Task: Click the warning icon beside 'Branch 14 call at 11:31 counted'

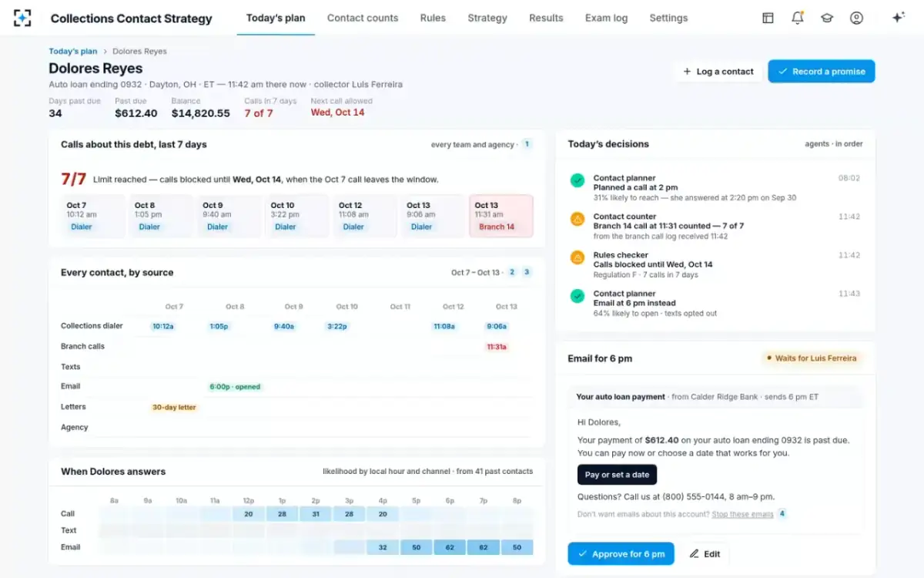Action: tap(577, 219)
